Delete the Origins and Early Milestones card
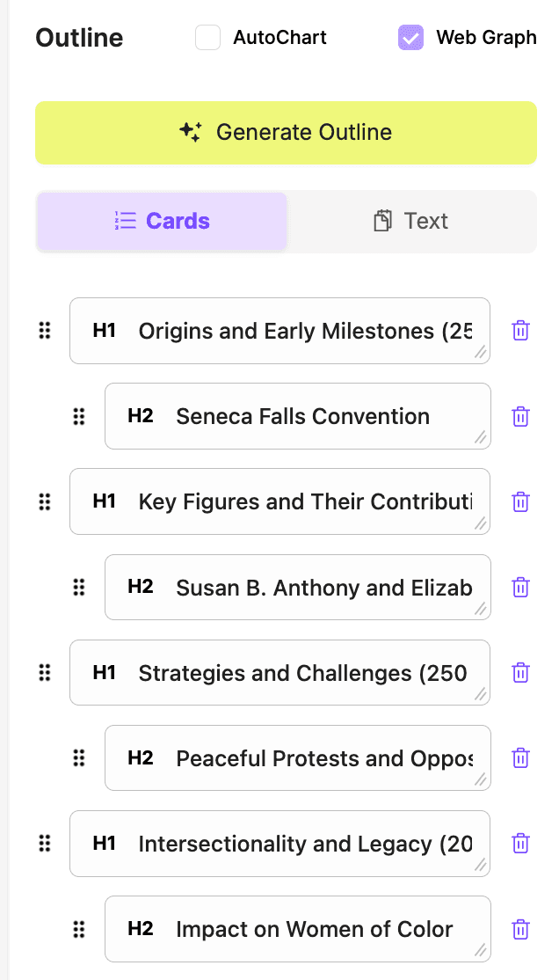The width and height of the screenshot is (559, 980). tap(520, 331)
